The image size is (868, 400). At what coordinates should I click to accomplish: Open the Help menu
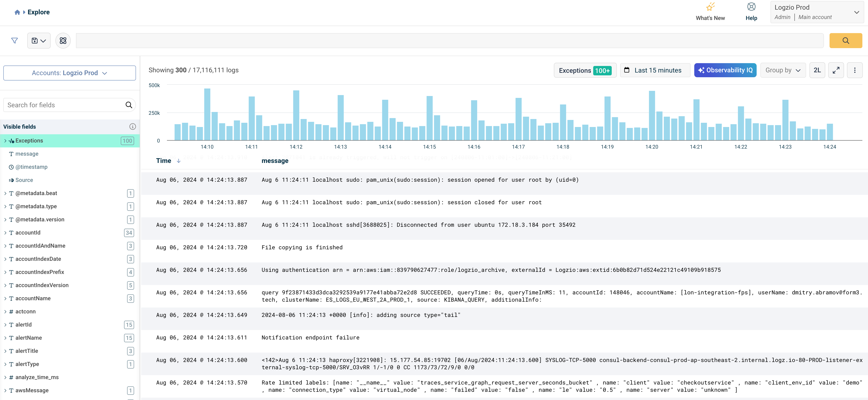click(751, 12)
